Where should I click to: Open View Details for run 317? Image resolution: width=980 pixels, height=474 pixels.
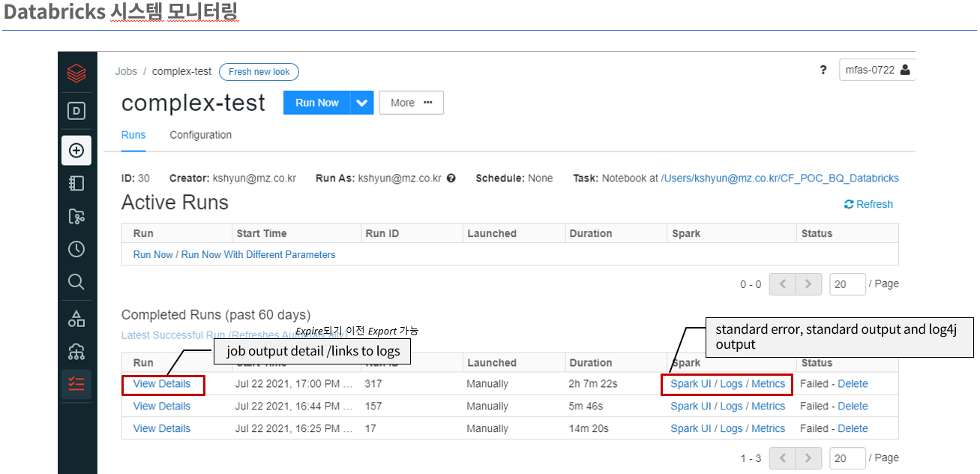point(162,384)
